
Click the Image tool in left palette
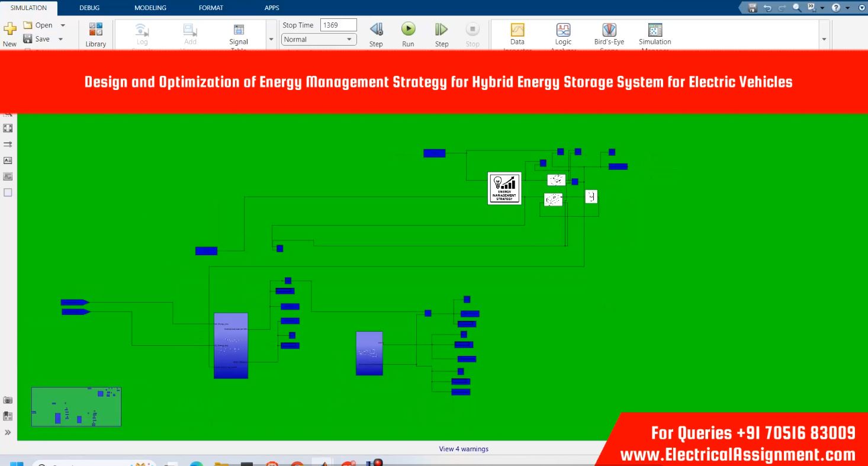(8, 176)
